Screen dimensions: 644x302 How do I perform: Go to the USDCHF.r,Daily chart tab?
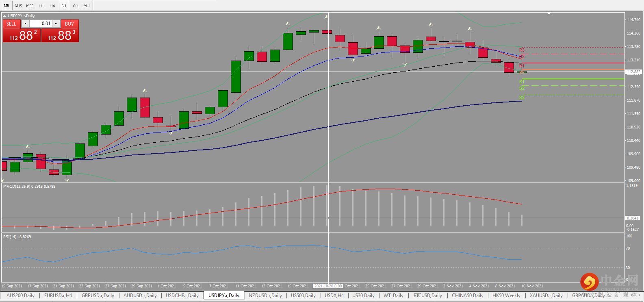click(182, 295)
